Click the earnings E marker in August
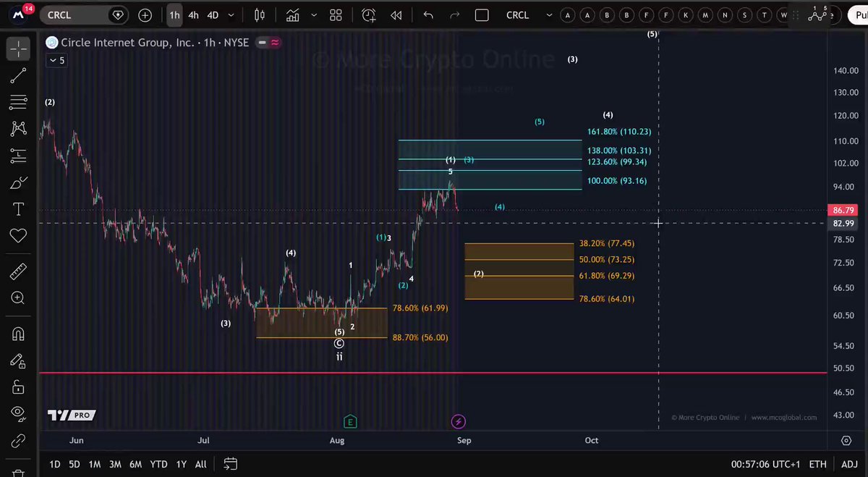Viewport: 868px width, 477px height. (x=350, y=421)
